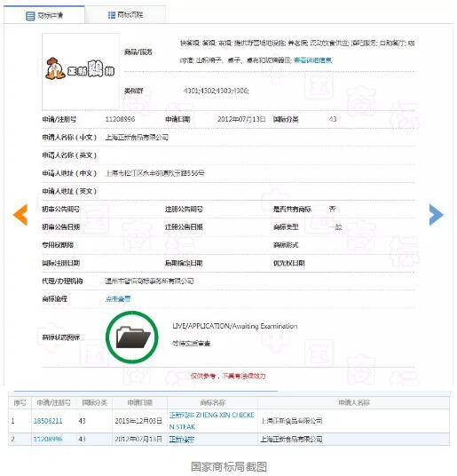
Task: Select international class value 43 in details
Action: click(x=333, y=119)
